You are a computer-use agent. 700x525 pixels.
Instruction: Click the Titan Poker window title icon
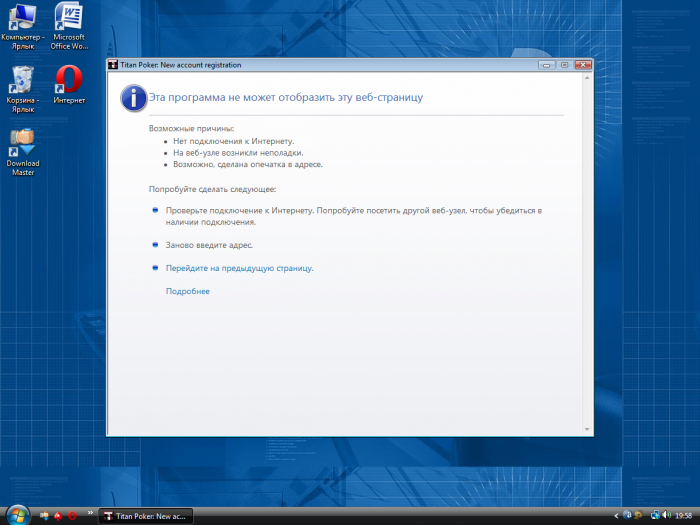pyautogui.click(x=113, y=65)
